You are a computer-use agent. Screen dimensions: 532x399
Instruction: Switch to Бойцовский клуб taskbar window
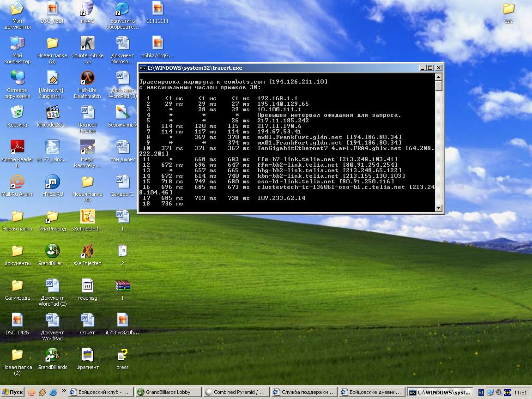click(x=100, y=392)
